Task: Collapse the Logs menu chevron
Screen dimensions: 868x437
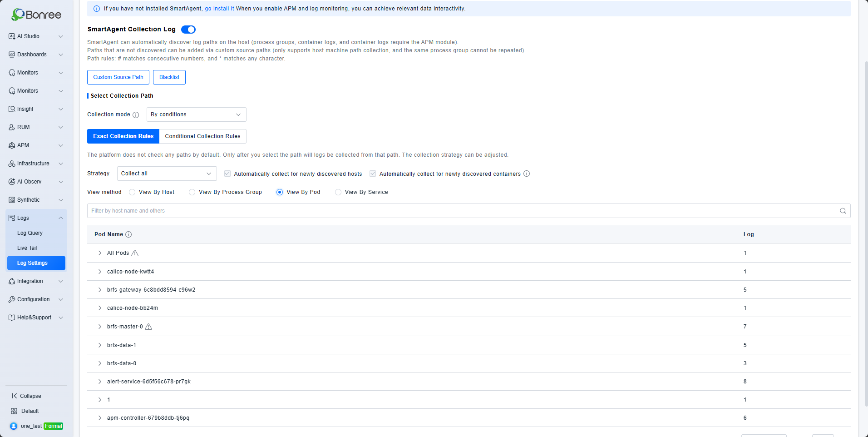Action: (61, 218)
